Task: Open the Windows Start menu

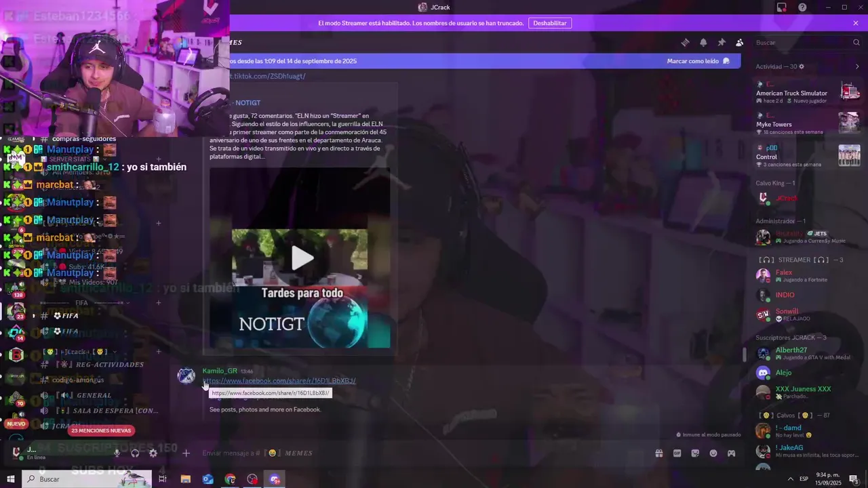Action: [x=11, y=479]
